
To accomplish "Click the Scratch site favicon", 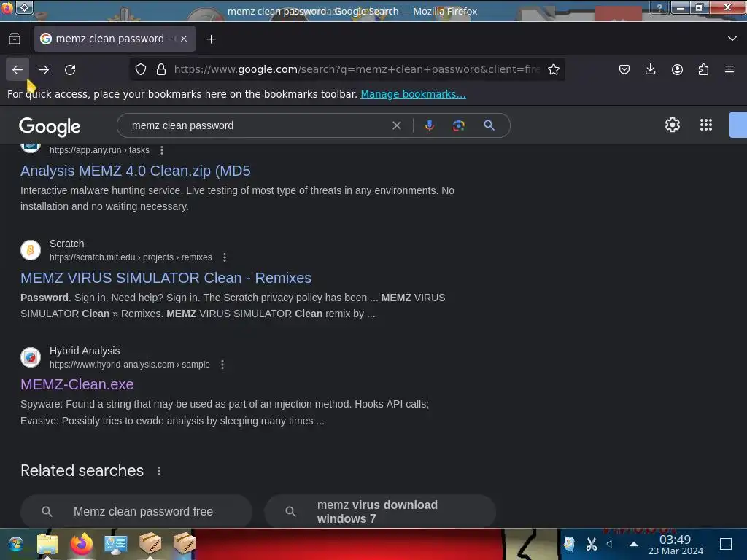I will [31, 250].
